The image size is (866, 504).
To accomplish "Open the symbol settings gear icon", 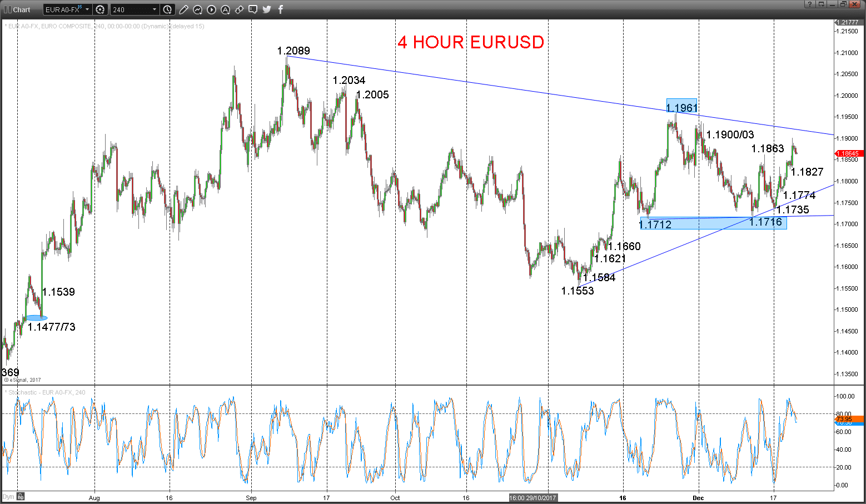I will 100,9.
